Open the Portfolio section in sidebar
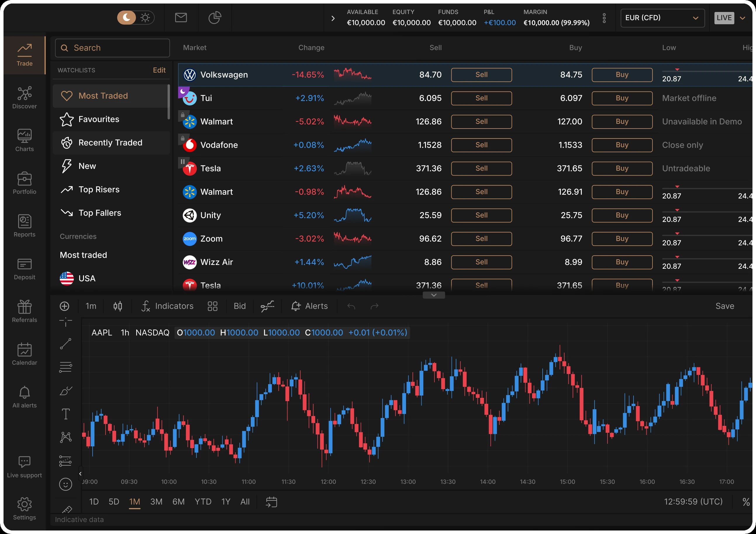This screenshot has height=534, width=756. 24,183
